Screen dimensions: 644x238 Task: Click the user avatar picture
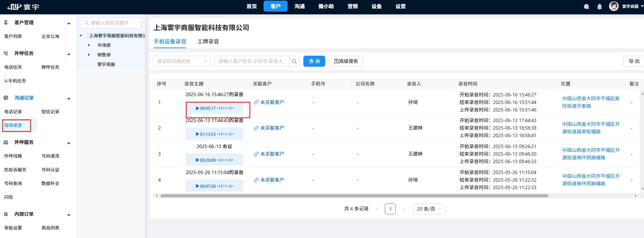[x=614, y=6]
